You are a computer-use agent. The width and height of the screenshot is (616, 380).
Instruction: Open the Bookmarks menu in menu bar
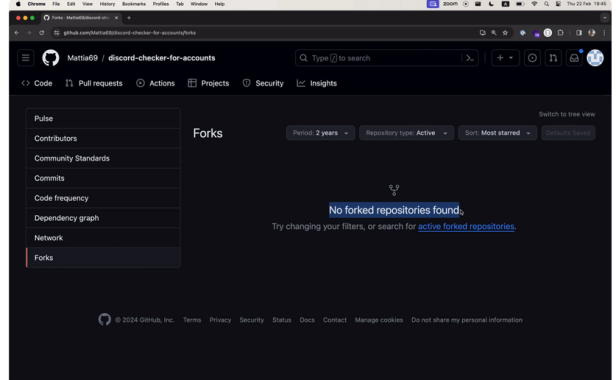coord(134,4)
